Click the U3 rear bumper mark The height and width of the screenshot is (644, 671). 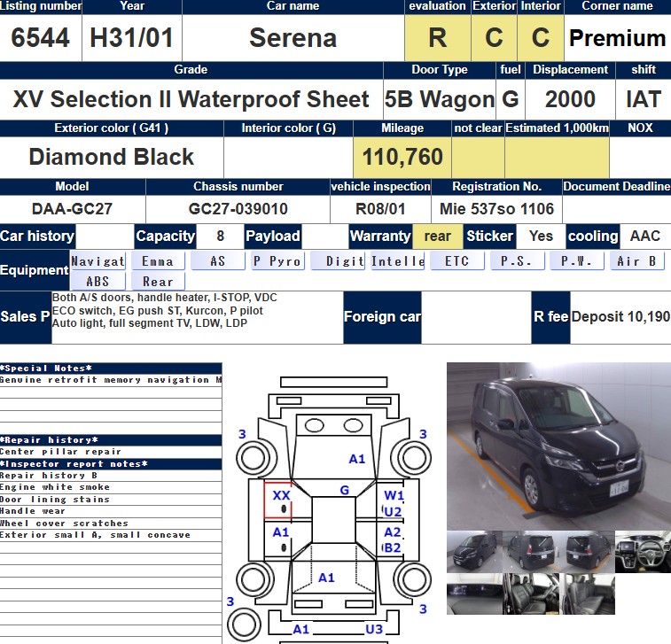(x=374, y=629)
